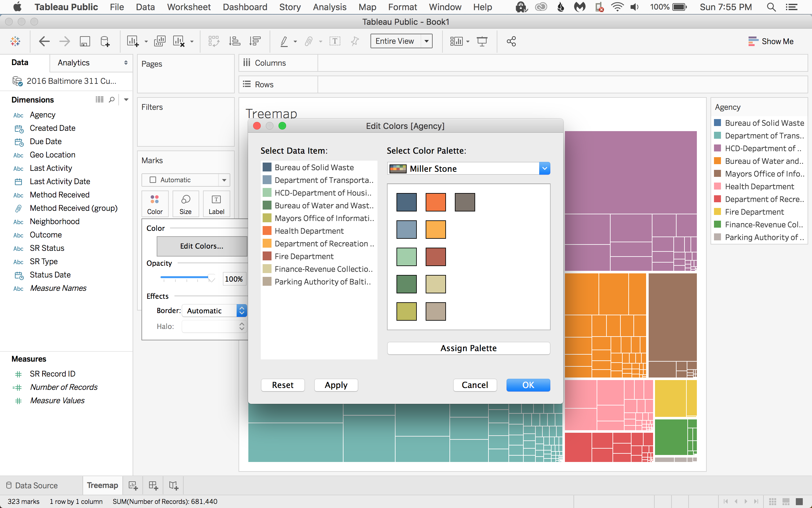812x508 pixels.
Task: Click the Save icon in toolbar
Action: click(x=85, y=41)
